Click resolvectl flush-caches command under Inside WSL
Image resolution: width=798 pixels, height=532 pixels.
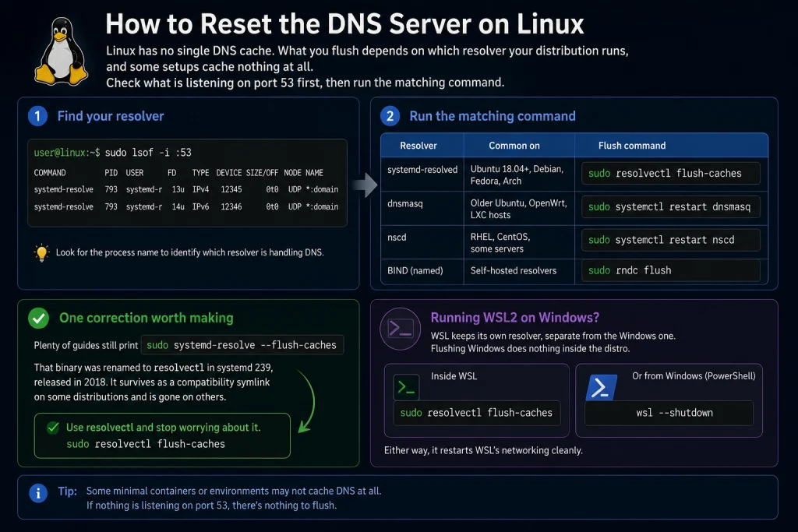pos(477,413)
